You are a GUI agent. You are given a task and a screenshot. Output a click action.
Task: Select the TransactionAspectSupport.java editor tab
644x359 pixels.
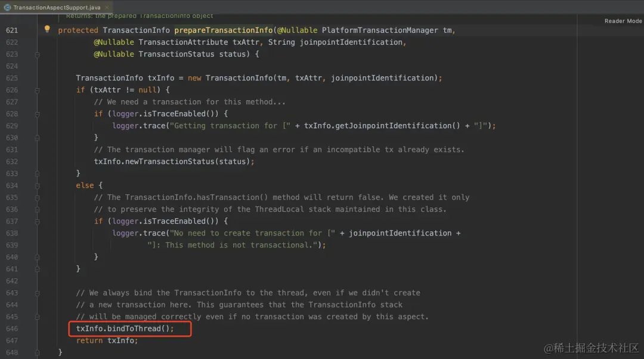[x=57, y=7]
